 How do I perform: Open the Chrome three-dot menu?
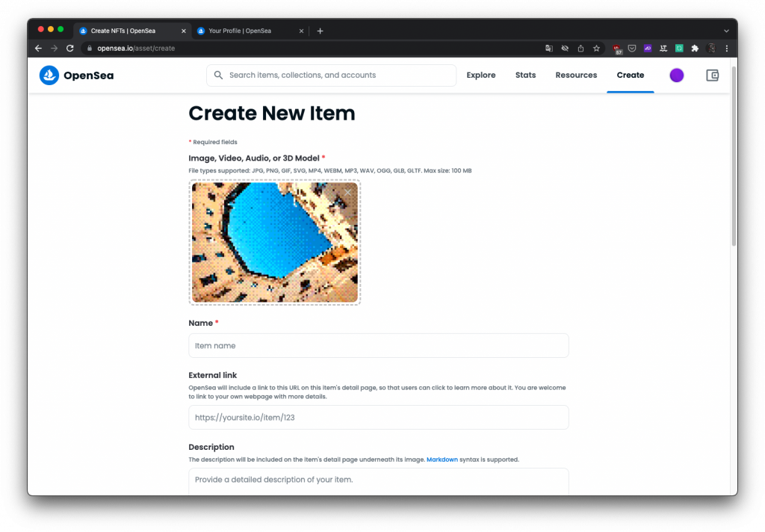[x=726, y=49]
